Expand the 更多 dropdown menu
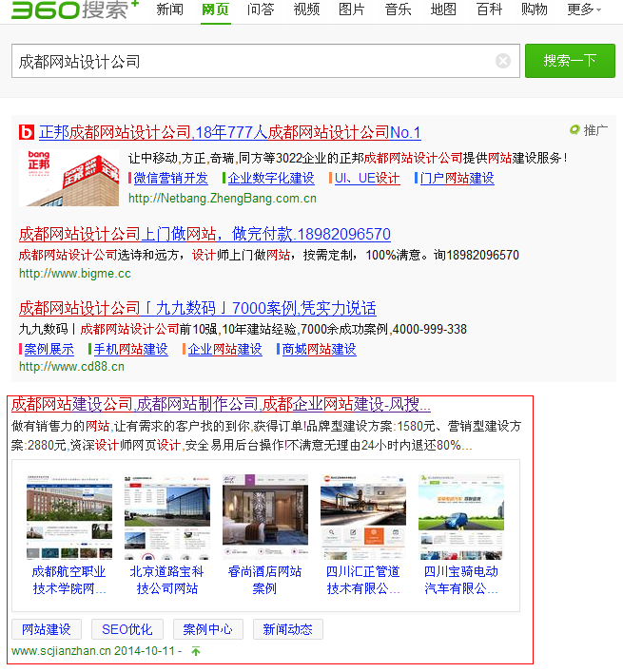 (x=583, y=10)
